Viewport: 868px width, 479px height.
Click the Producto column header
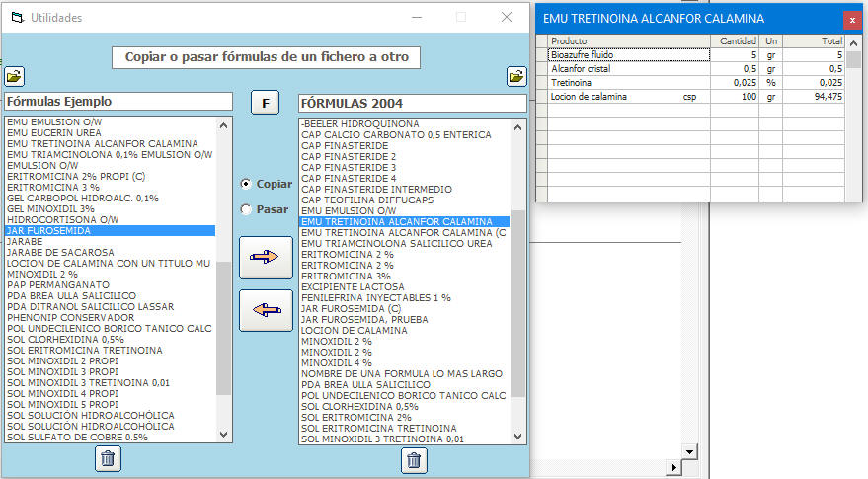[x=629, y=40]
